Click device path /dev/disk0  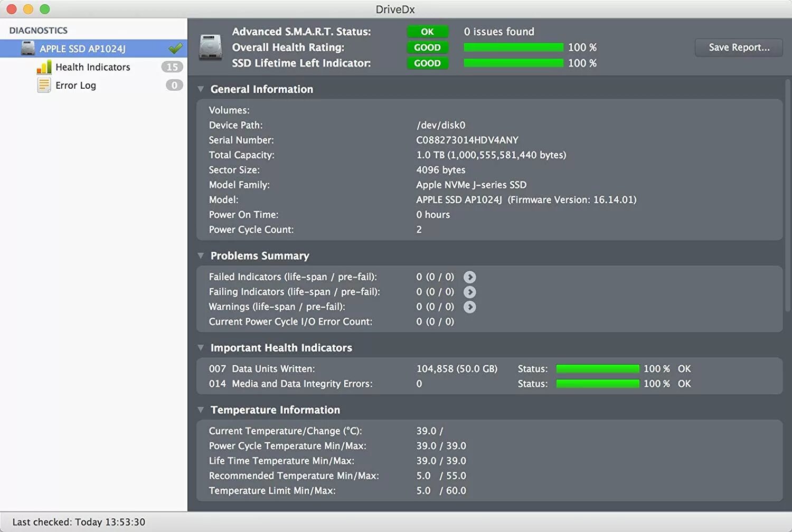[x=441, y=126]
